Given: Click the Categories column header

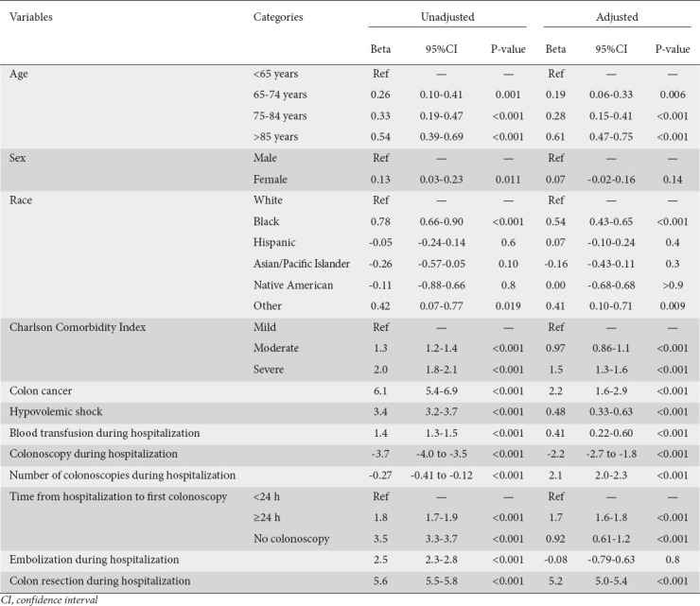Looking at the screenshot, I should [x=280, y=17].
